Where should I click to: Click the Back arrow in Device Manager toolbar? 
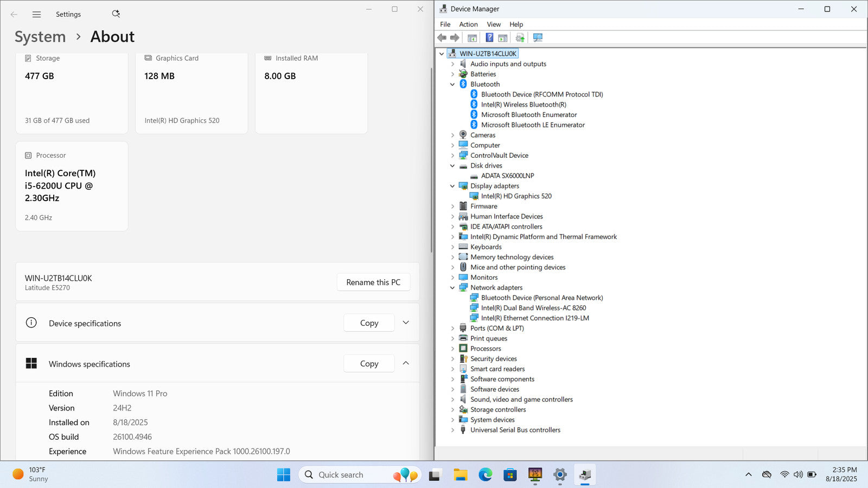(442, 38)
